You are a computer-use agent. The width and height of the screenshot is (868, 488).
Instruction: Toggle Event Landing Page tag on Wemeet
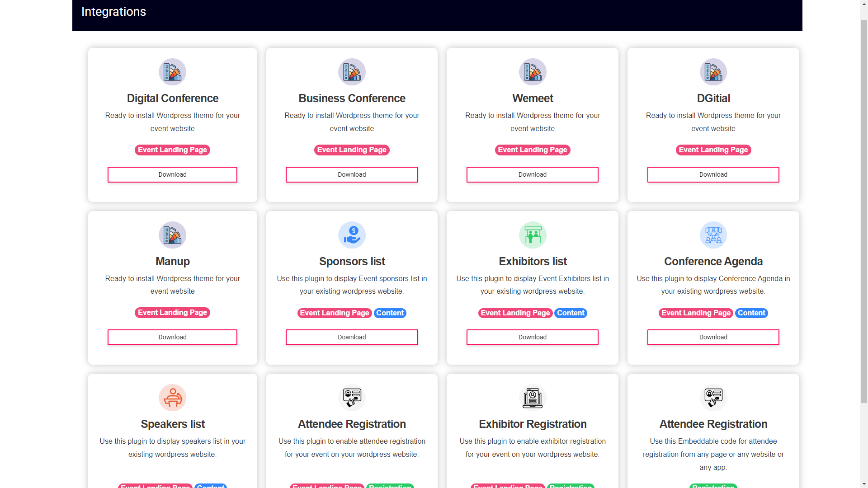533,150
